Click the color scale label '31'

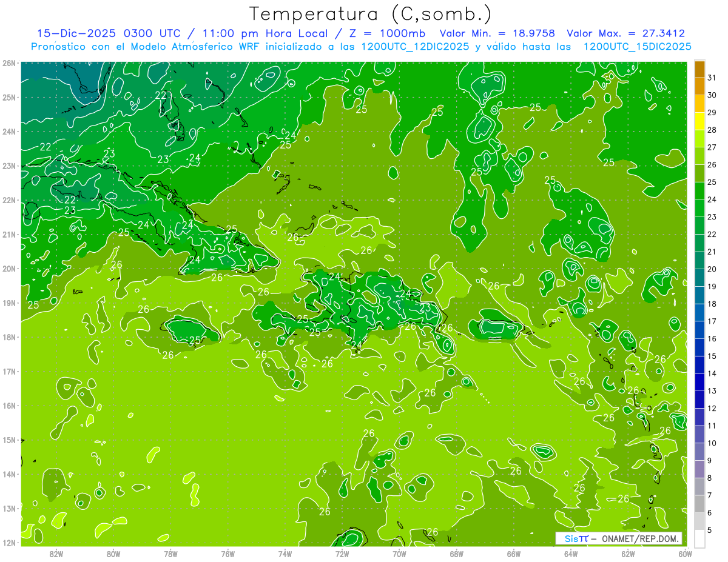tap(712, 78)
